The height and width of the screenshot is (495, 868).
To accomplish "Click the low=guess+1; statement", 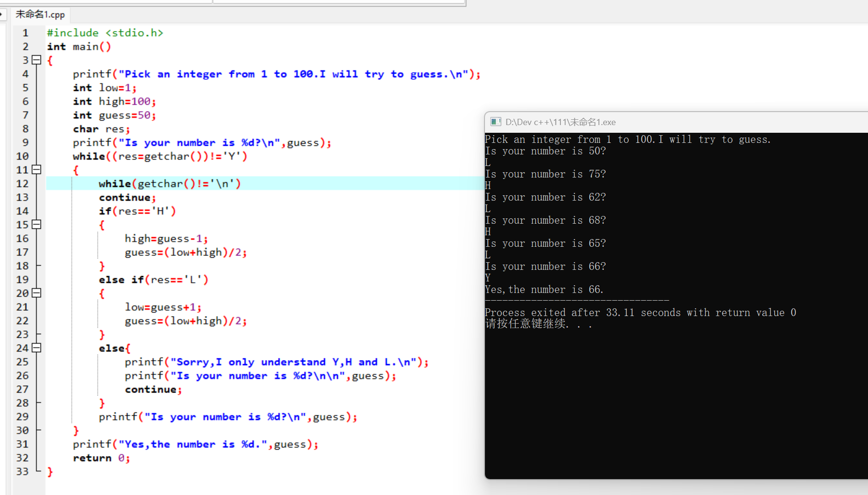I will (x=163, y=307).
